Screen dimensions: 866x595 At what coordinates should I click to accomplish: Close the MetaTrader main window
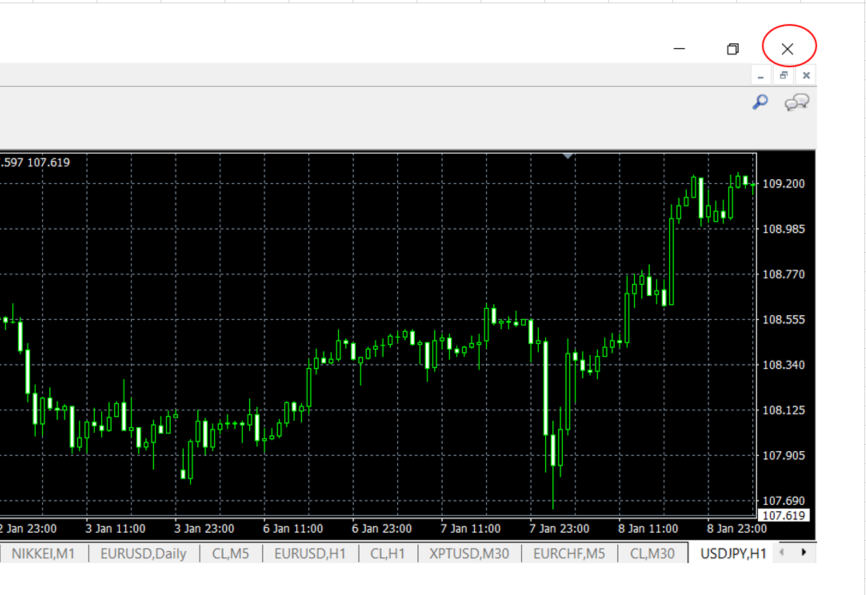788,49
